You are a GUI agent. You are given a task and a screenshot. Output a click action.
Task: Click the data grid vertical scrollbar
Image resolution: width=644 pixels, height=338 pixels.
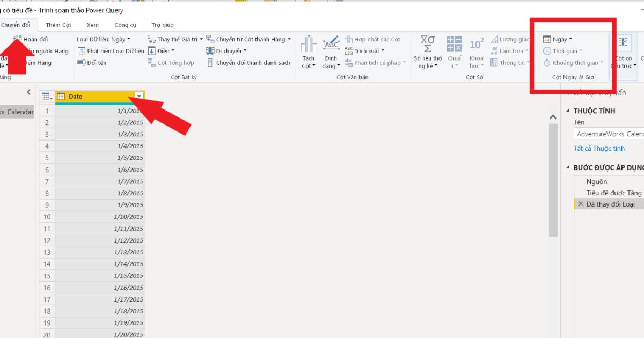tap(553, 180)
